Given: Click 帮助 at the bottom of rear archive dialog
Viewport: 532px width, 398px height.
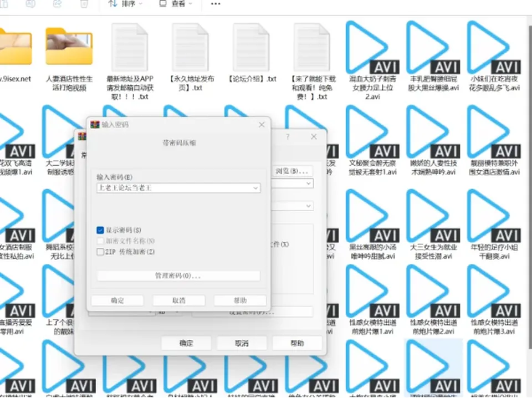Looking at the screenshot, I should tap(297, 343).
